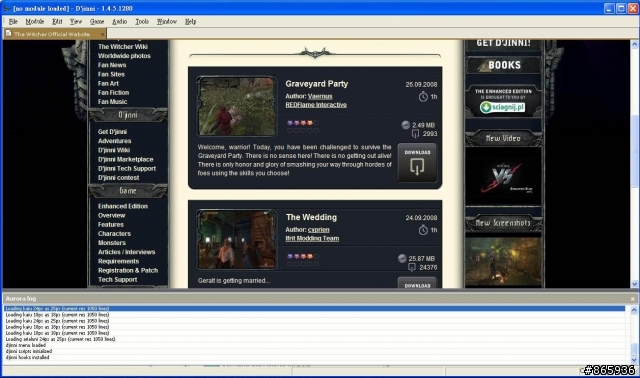Open D'jinni Marketplace link
This screenshot has width=640, height=378.
(125, 159)
